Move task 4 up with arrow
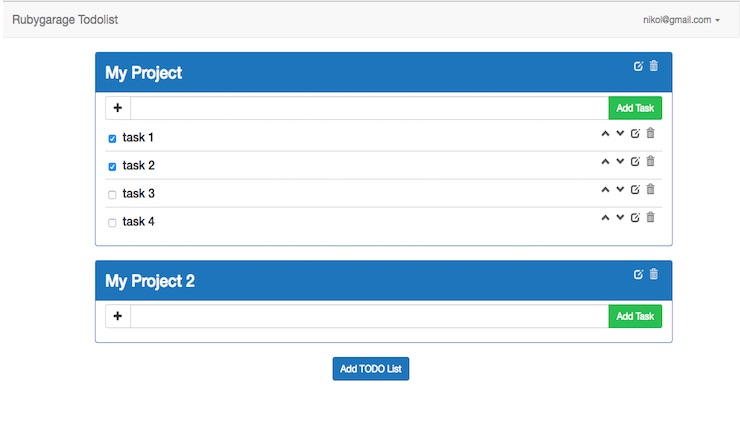740x434 pixels. click(605, 217)
